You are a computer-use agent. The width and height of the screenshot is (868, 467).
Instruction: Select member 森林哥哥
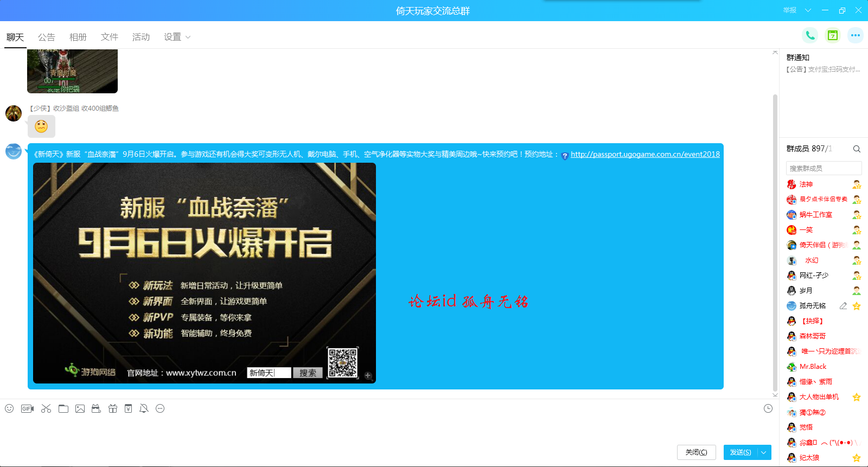[813, 336]
